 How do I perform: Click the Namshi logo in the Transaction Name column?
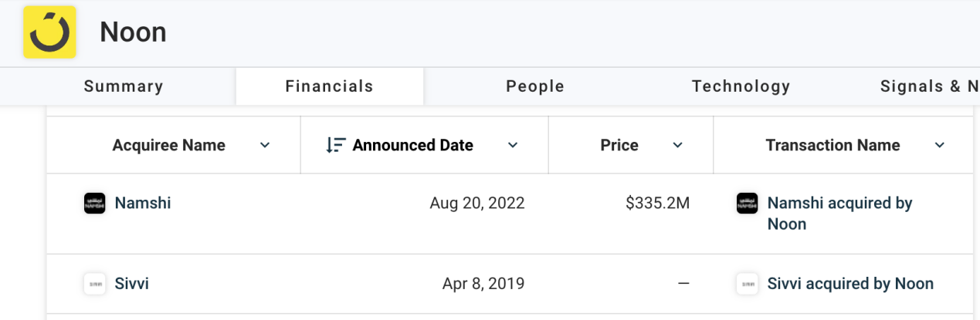tap(747, 204)
